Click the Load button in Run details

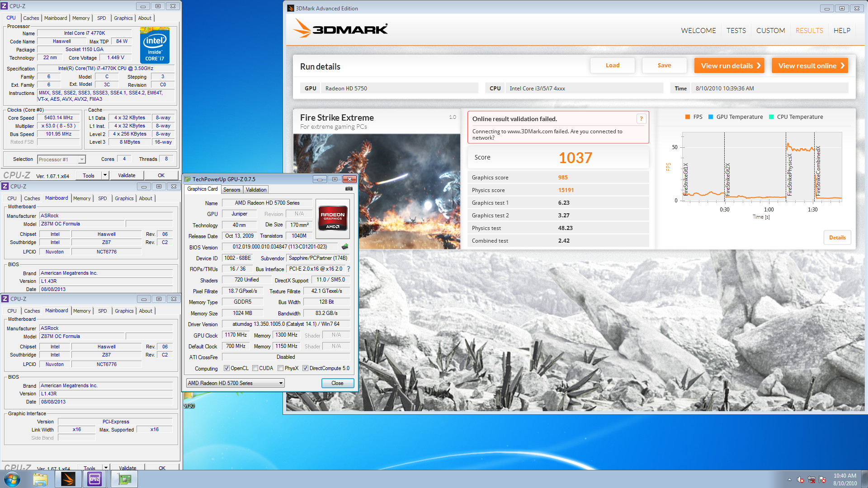click(613, 66)
